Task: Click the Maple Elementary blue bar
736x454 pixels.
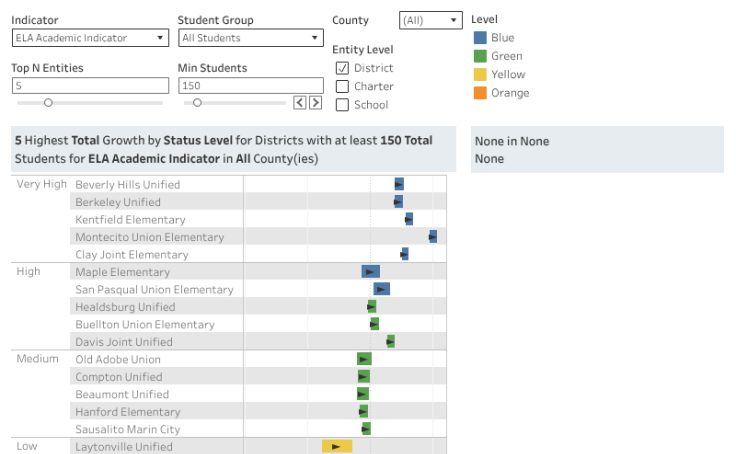Action: tap(370, 272)
